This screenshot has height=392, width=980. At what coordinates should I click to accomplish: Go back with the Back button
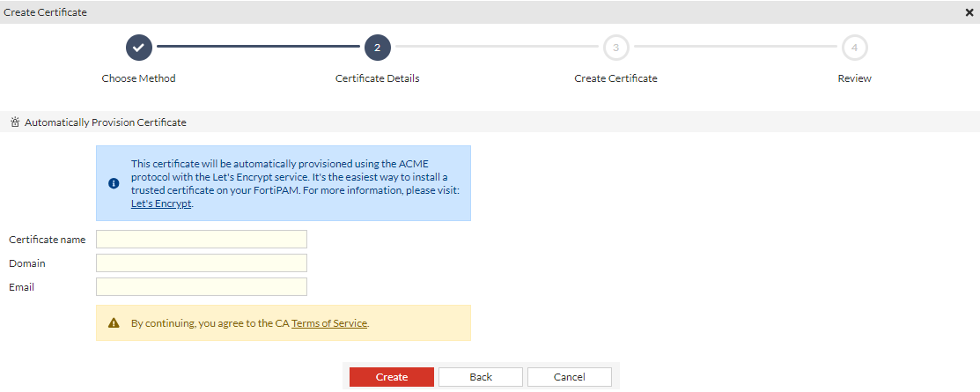pos(481,377)
